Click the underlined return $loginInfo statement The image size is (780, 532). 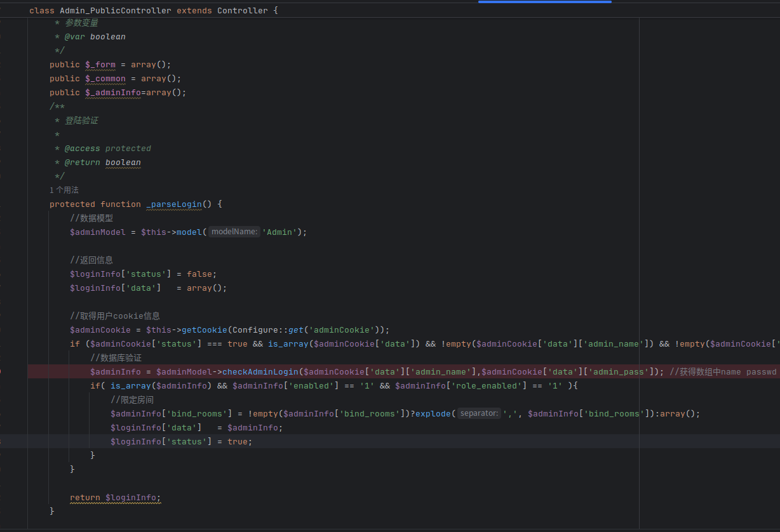tap(116, 498)
